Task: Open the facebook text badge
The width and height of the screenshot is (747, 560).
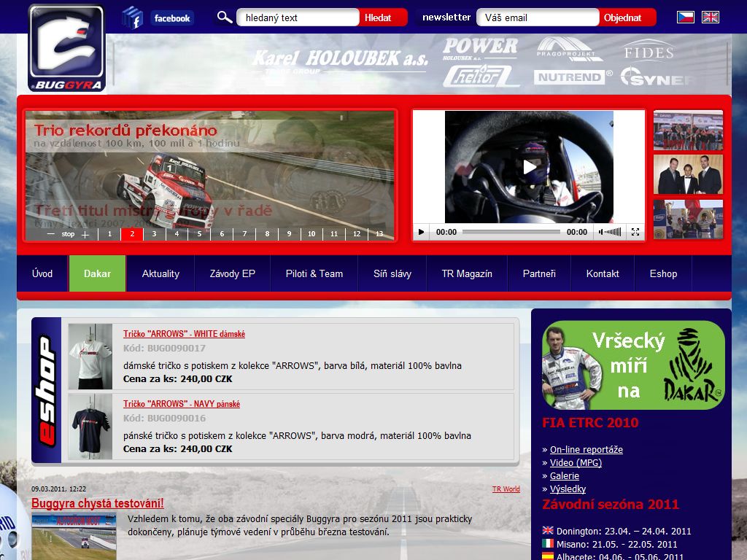Action: click(x=172, y=18)
